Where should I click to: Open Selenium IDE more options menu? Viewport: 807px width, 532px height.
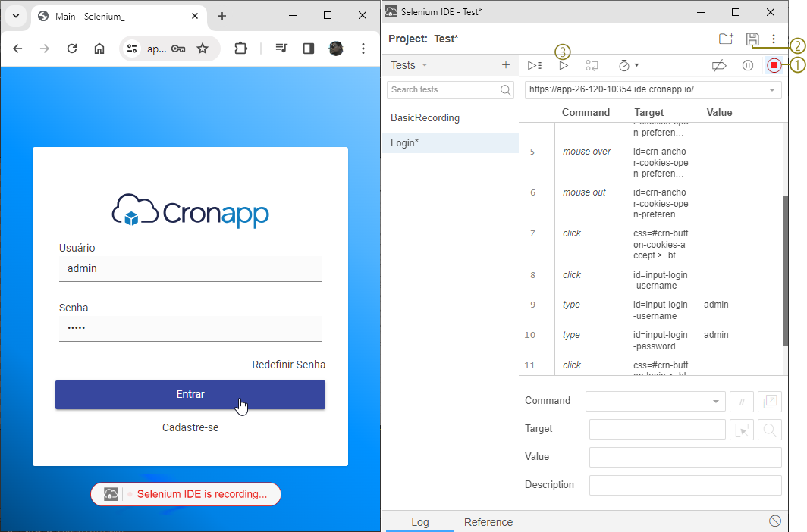click(773, 39)
